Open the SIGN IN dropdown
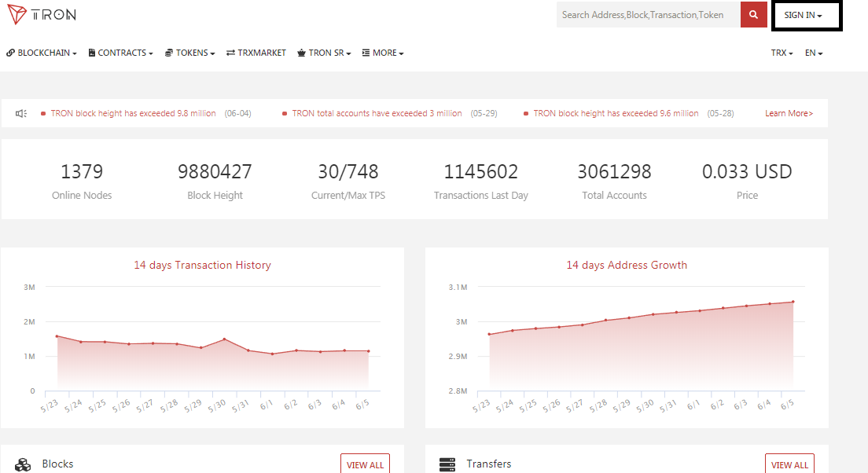Viewport: 868px width, 473px height. (x=803, y=16)
